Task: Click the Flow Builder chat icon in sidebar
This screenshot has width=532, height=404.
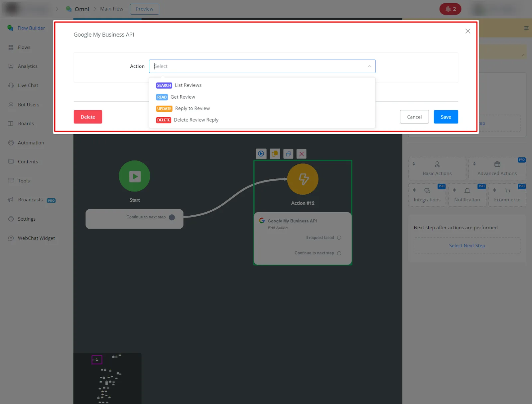Action: coord(10,28)
